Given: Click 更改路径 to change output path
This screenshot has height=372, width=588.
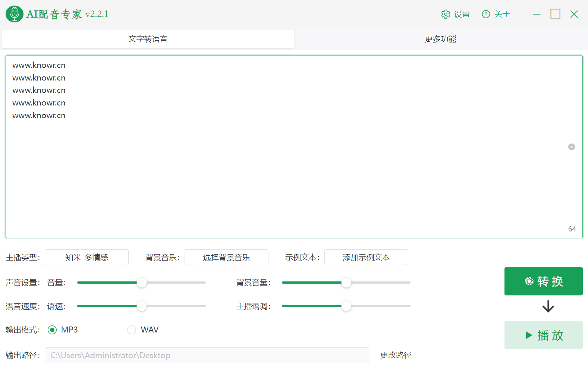Looking at the screenshot, I should click(x=396, y=355).
